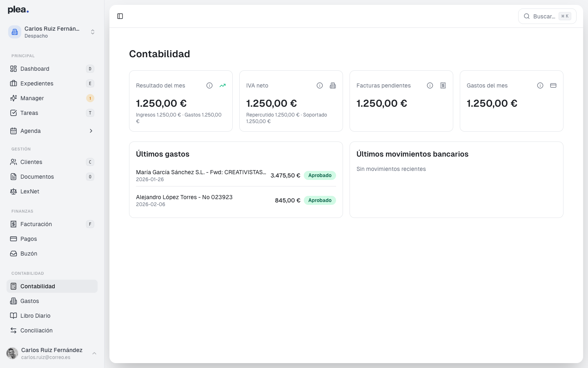The height and width of the screenshot is (368, 588).
Task: Select the LexNet icon in the sidebar
Action: [13, 191]
